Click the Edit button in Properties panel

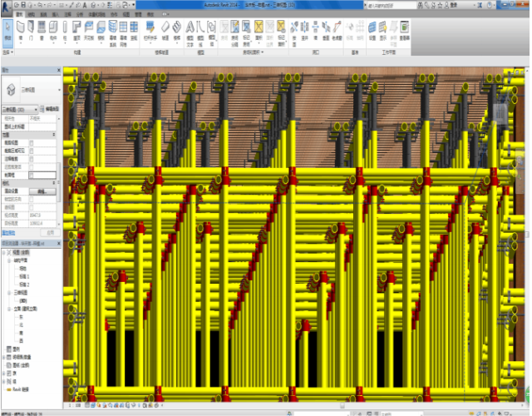pos(43,191)
